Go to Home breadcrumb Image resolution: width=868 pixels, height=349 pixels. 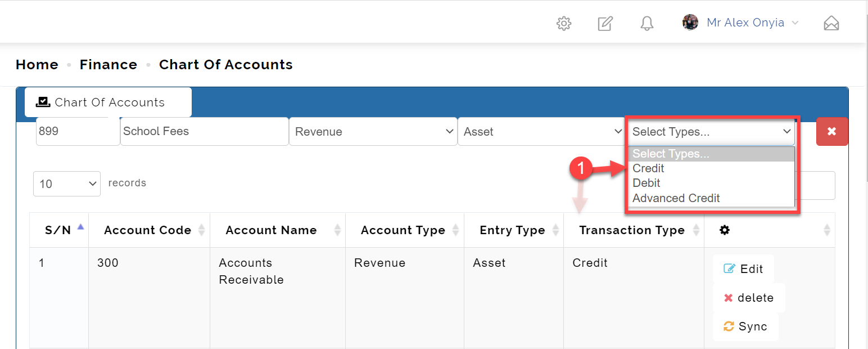[37, 65]
